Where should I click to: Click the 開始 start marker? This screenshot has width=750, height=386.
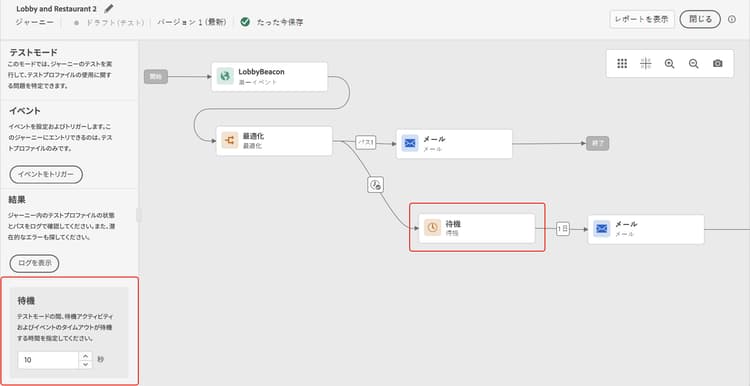(x=156, y=77)
